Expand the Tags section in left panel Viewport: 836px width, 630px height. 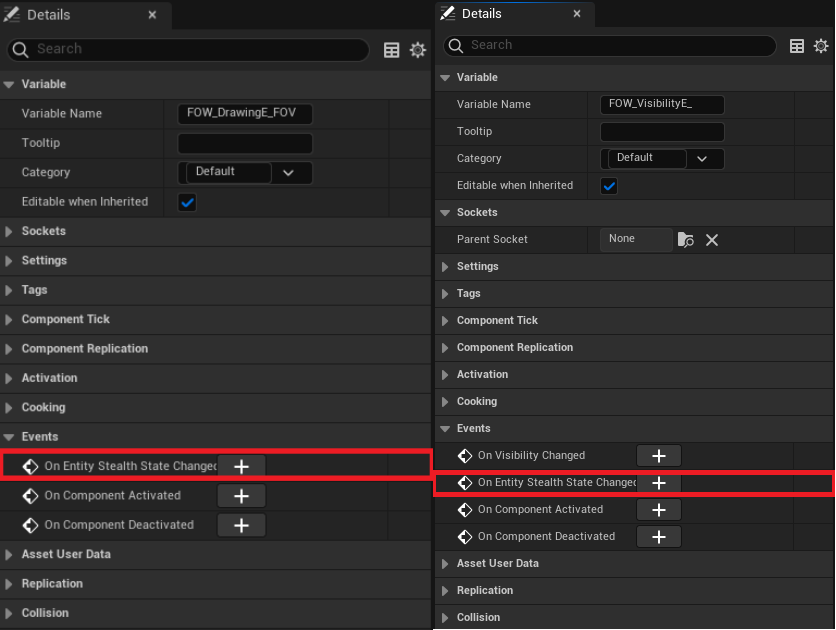(x=9, y=290)
